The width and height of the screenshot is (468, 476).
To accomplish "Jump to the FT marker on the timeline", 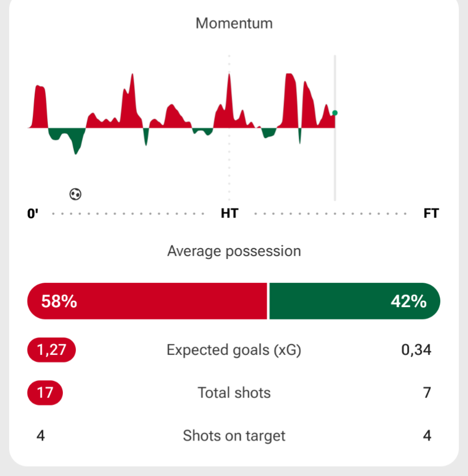I will [x=431, y=213].
